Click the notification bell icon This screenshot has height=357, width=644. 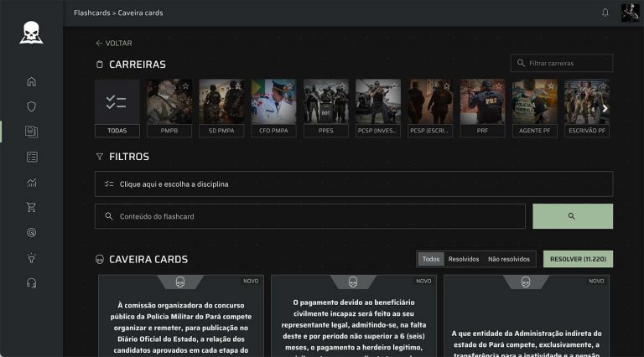(x=605, y=13)
